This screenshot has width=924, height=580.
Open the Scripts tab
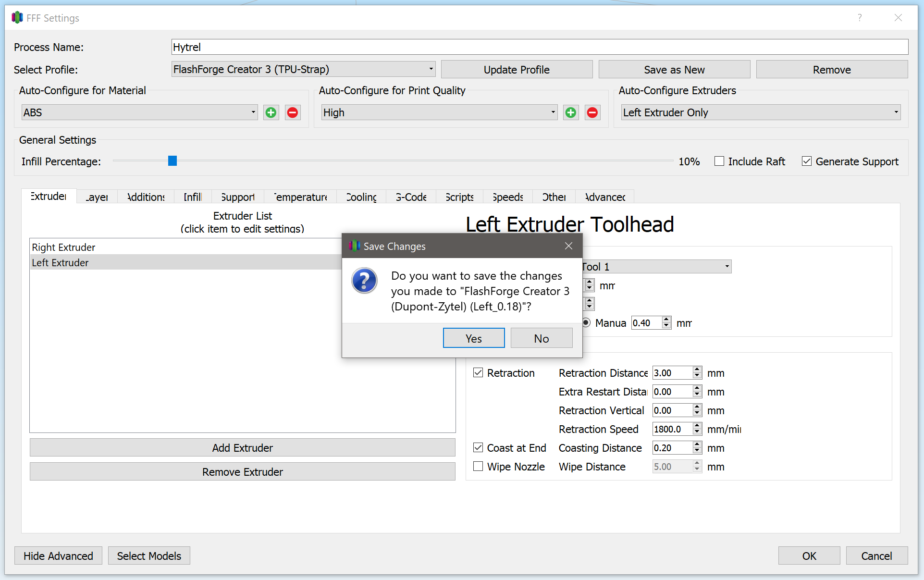click(460, 197)
